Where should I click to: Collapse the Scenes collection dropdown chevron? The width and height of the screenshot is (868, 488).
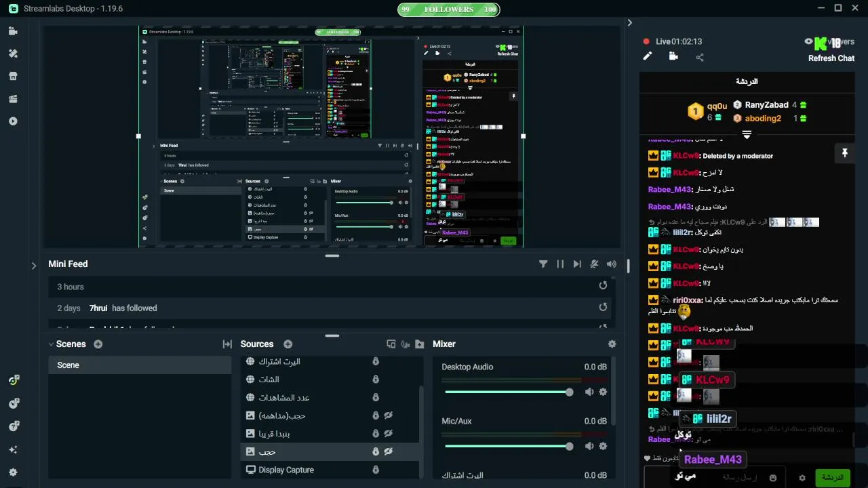click(51, 344)
